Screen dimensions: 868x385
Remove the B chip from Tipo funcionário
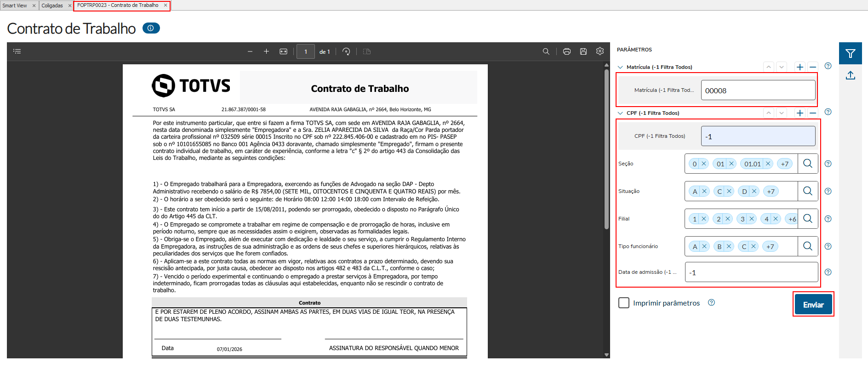coord(729,246)
